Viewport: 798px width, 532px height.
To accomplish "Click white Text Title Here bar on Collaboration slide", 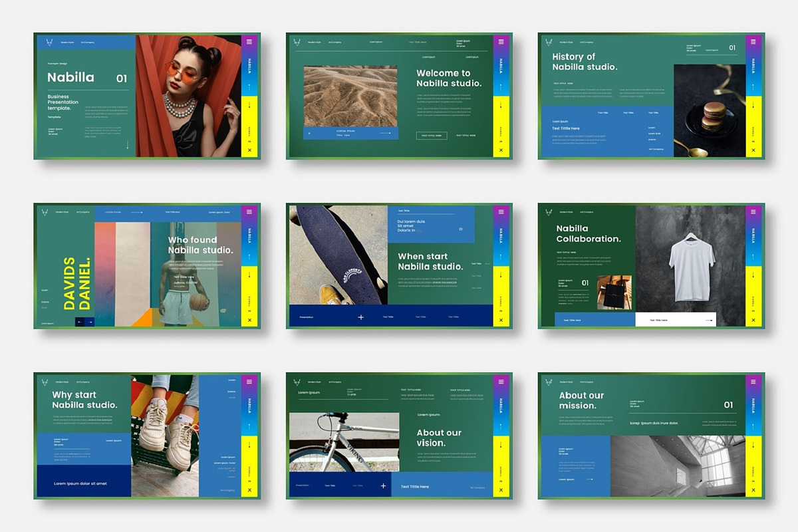I will [675, 320].
